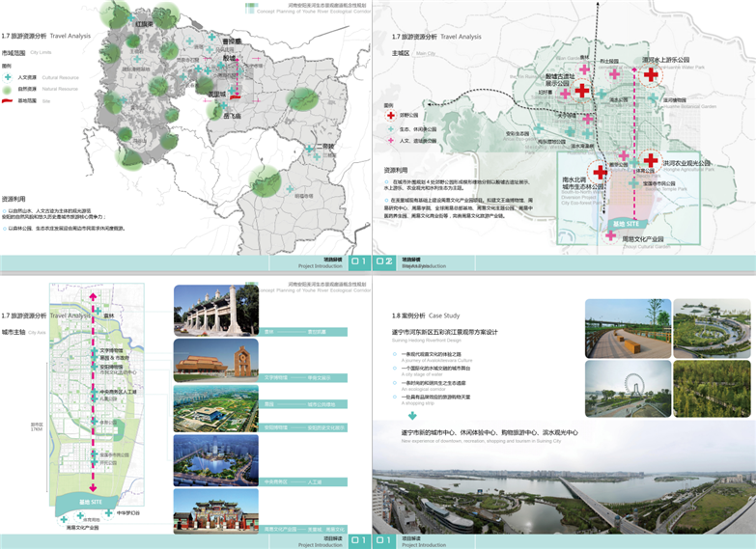Viewport: 756px width, 549px height.
Task: Click the red cross at 南水北调城市生态林公园
Action: coord(600,172)
